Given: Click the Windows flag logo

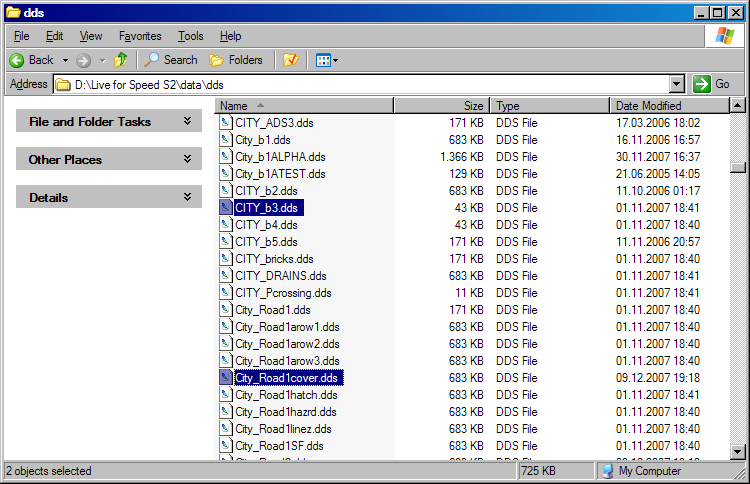Looking at the screenshot, I should coord(725,36).
